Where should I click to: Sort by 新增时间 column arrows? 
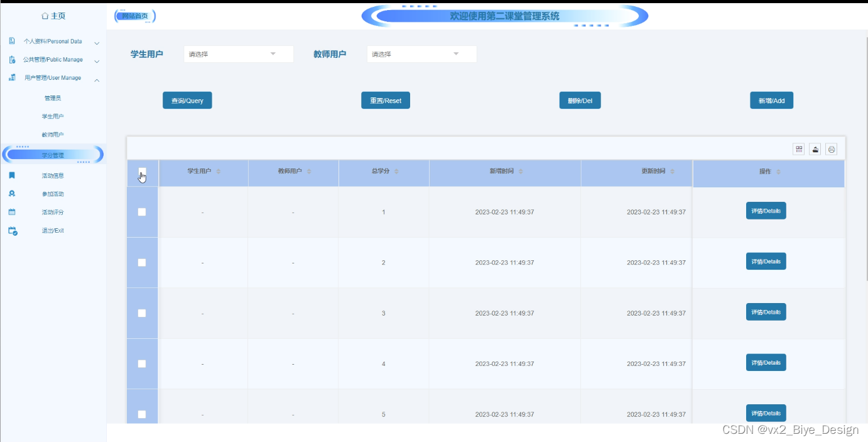521,172
